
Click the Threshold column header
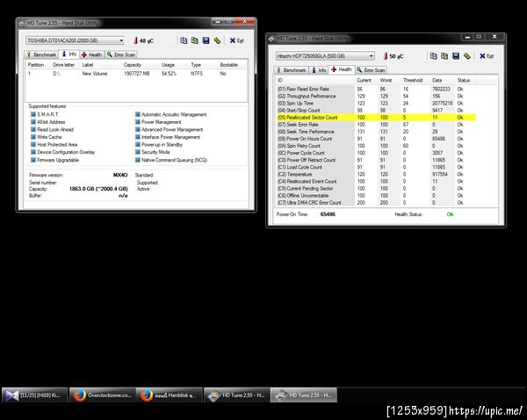coord(413,80)
